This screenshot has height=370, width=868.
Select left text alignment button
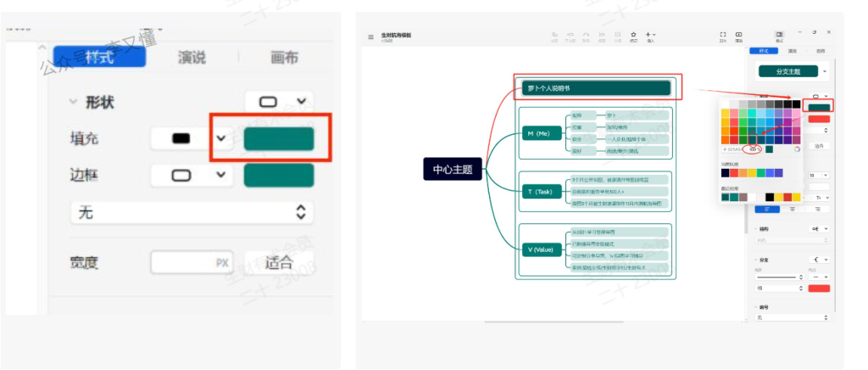(x=767, y=209)
